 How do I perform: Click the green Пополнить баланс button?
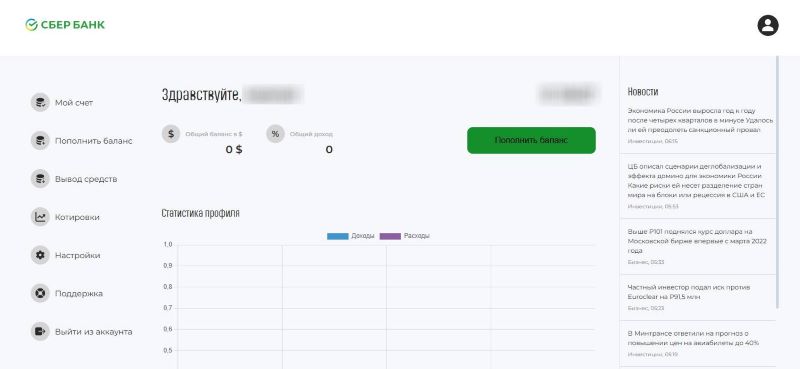click(531, 140)
